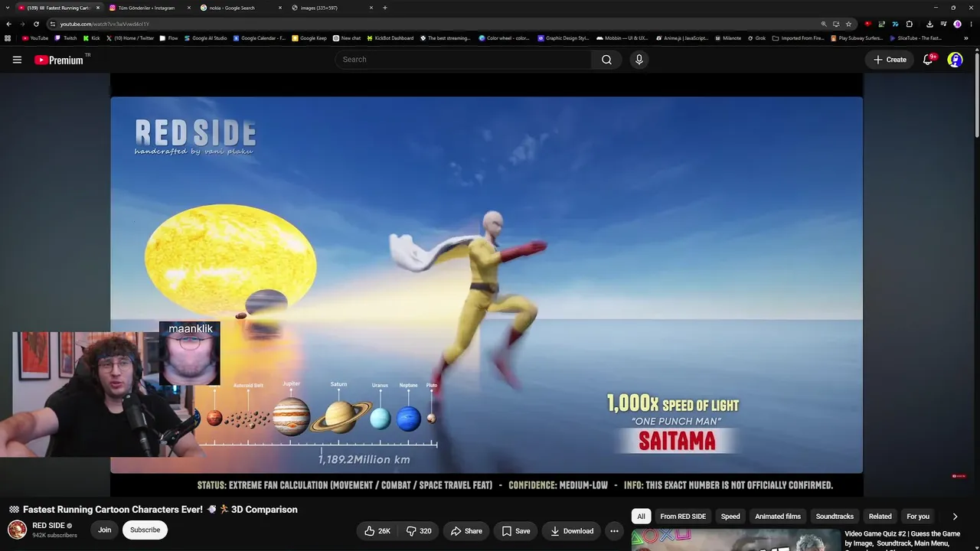Zoom controls icon in address bar
Viewport: 980px width, 551px height.
[x=824, y=24]
